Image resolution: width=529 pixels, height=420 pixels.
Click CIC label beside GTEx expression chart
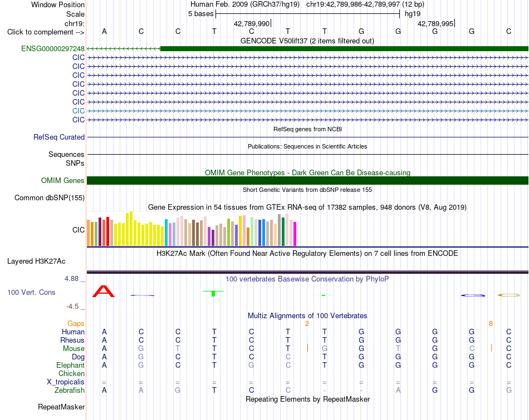point(79,230)
